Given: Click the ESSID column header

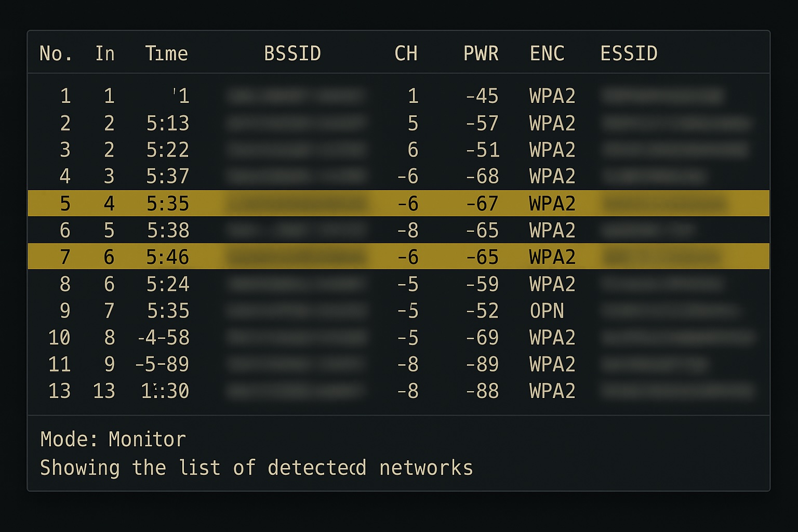Looking at the screenshot, I should tap(629, 54).
